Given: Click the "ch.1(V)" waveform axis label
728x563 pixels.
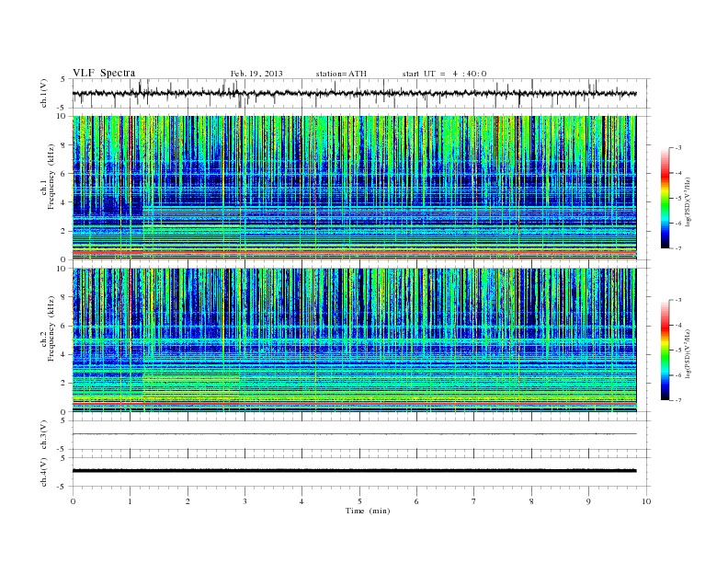Looking at the screenshot, I should pyautogui.click(x=43, y=93).
